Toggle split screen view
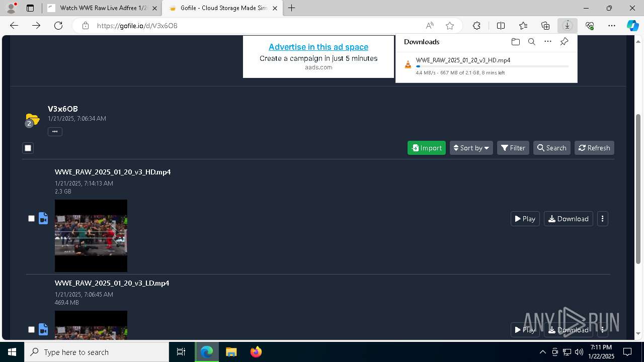Screen dimensions: 644x362 point(501,26)
